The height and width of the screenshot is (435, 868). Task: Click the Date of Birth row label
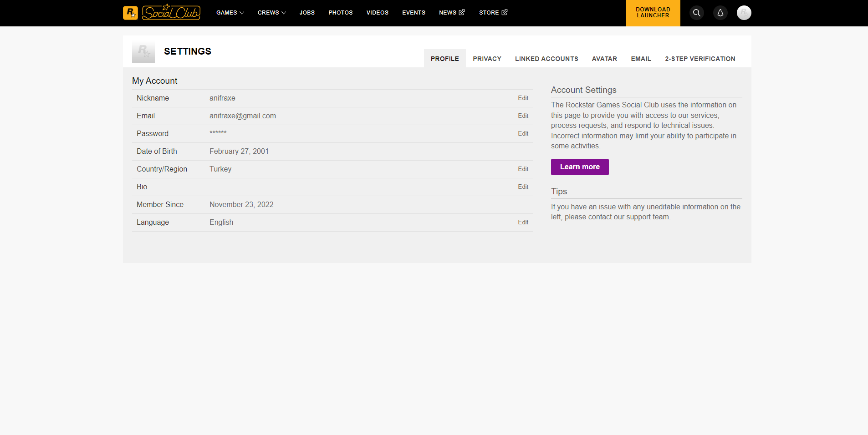tap(157, 152)
